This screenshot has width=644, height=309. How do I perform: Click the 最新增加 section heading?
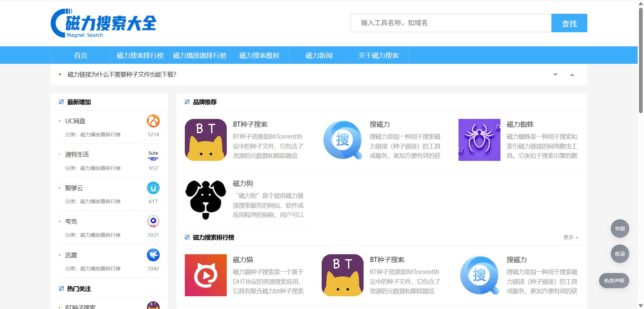(79, 102)
